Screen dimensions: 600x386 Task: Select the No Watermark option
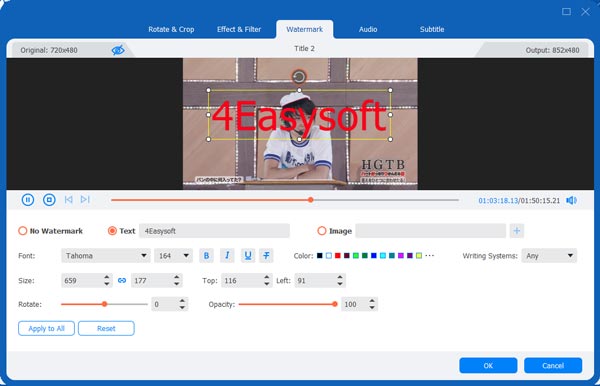(x=23, y=231)
